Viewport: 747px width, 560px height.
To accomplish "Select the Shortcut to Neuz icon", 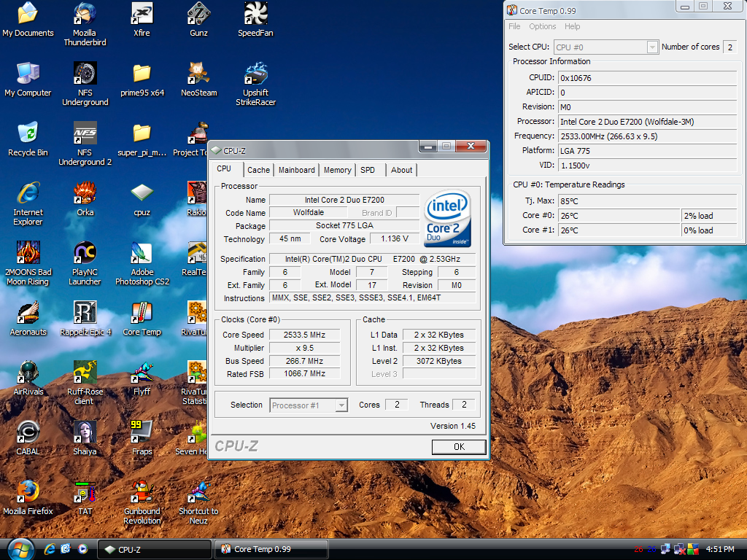I will click(198, 503).
